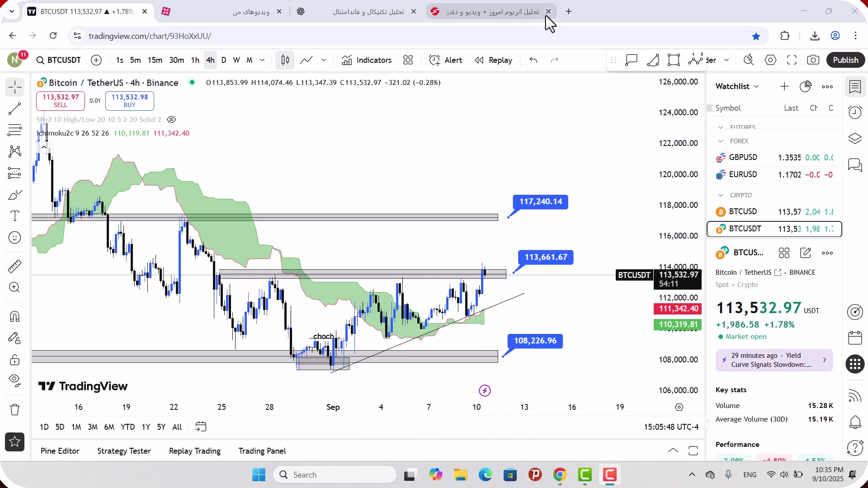868x488 pixels.
Task: Open the Pine Editor tab
Action: point(60,451)
